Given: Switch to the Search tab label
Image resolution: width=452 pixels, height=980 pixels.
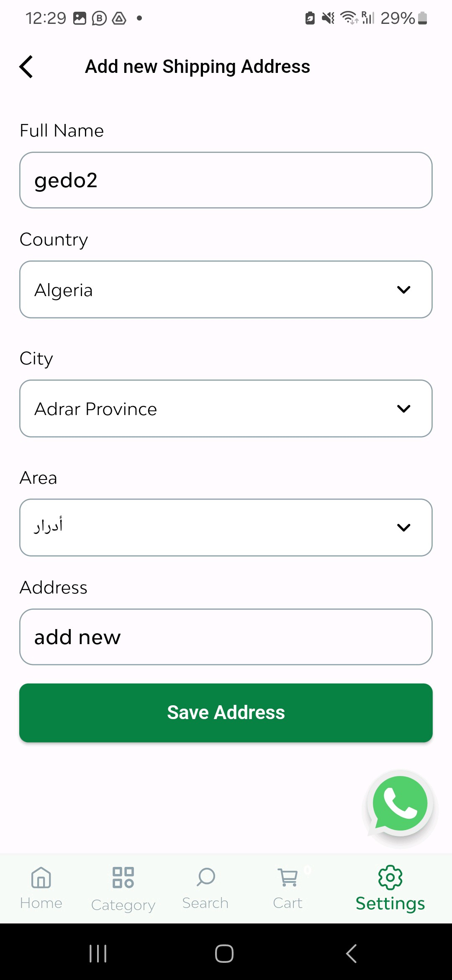Looking at the screenshot, I should click(205, 903).
